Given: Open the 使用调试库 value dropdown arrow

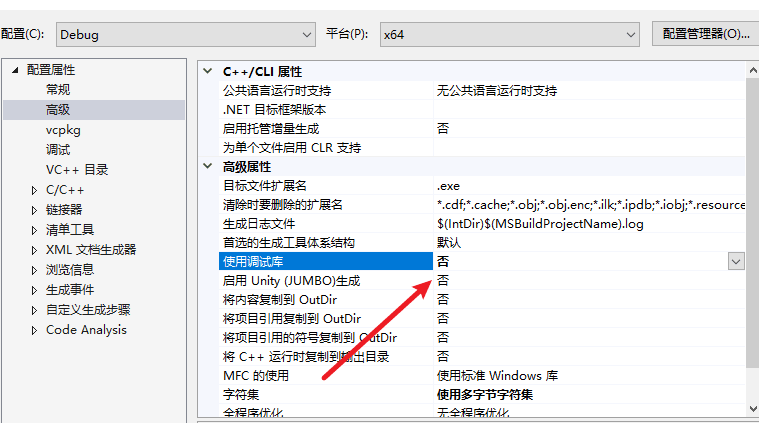Looking at the screenshot, I should pyautogui.click(x=736, y=261).
